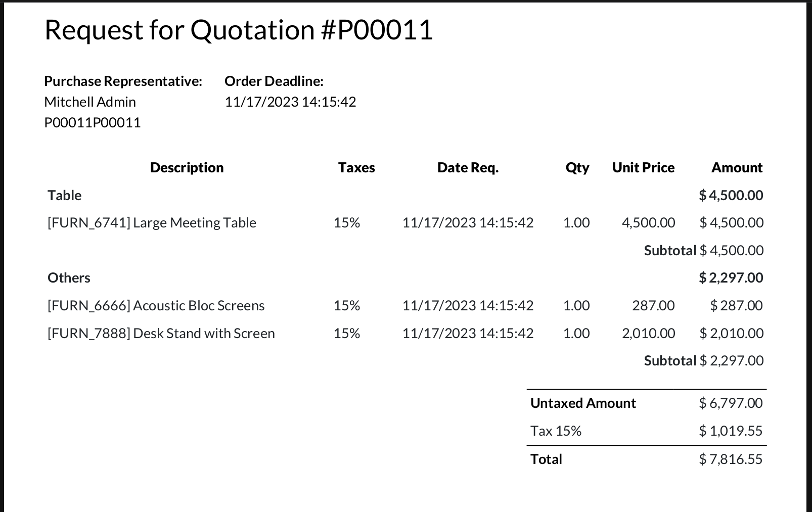Click the total value $ 7,816.55

pyautogui.click(x=731, y=459)
